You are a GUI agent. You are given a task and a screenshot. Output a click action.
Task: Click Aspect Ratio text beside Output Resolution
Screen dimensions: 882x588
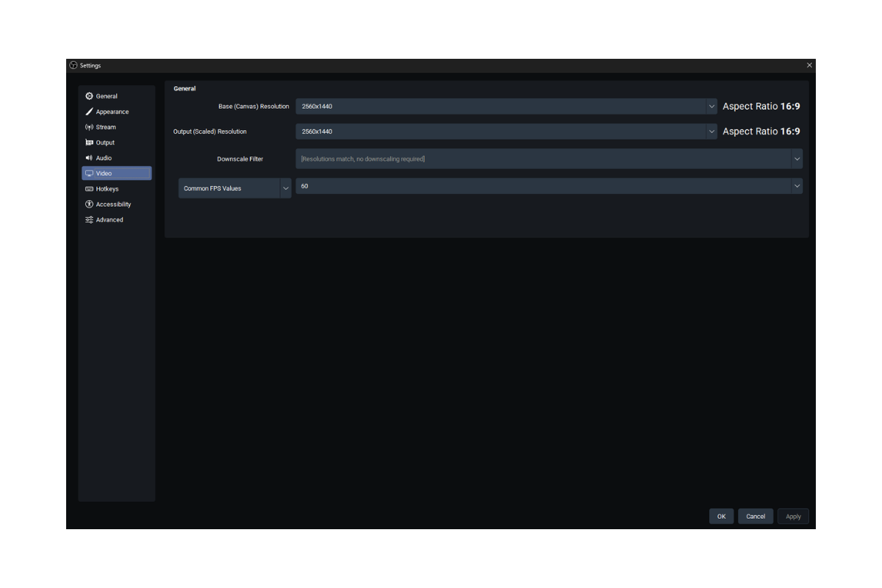tap(761, 132)
